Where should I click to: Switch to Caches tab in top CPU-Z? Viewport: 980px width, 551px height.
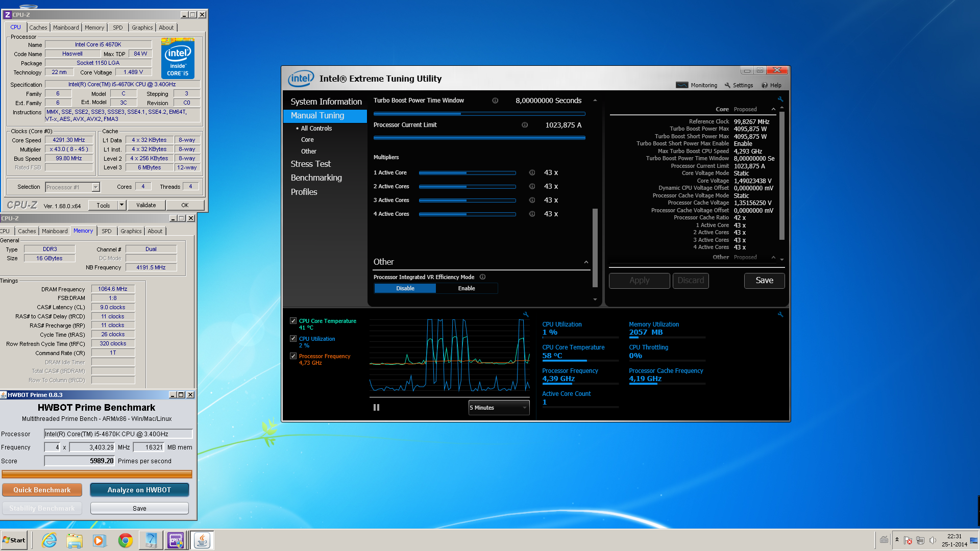(38, 28)
